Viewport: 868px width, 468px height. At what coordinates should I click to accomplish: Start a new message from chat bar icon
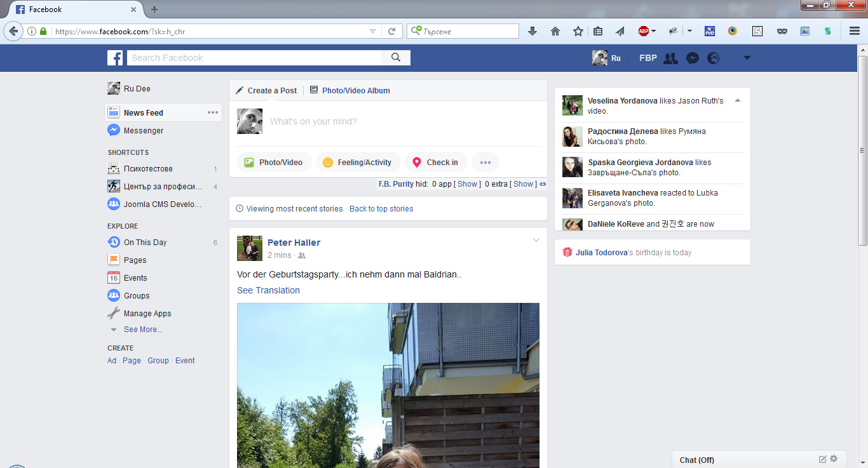point(823,459)
